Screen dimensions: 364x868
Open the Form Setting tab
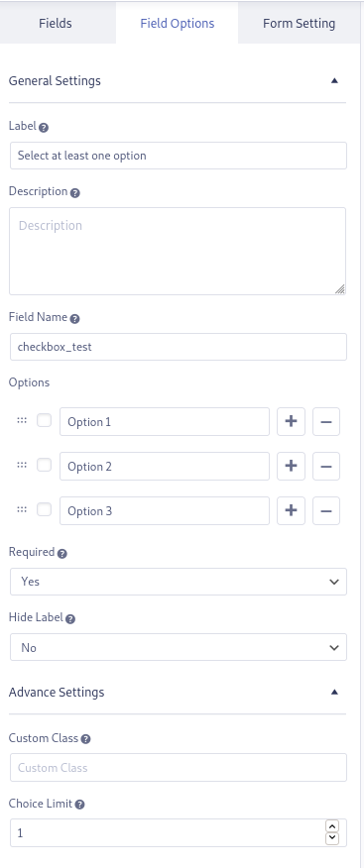300,24
